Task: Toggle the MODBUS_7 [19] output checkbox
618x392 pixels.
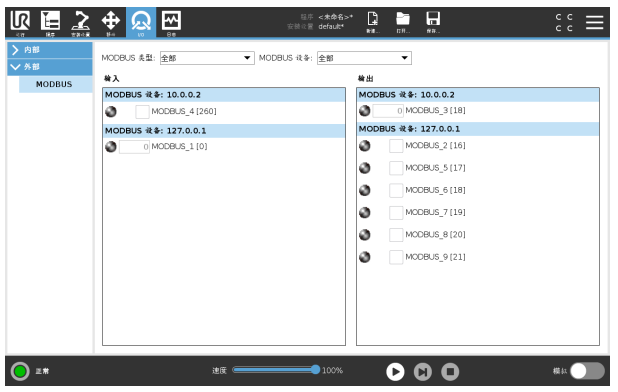Action: click(396, 213)
